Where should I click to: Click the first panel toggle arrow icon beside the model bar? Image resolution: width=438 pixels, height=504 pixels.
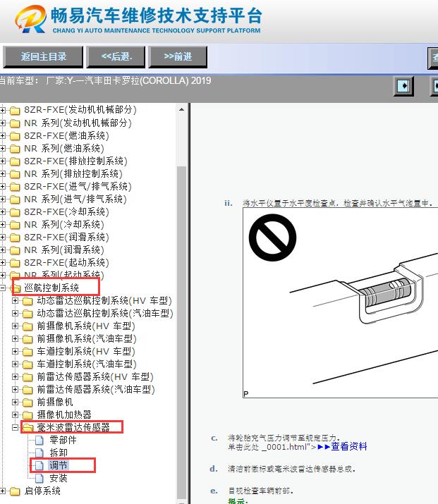point(404,86)
